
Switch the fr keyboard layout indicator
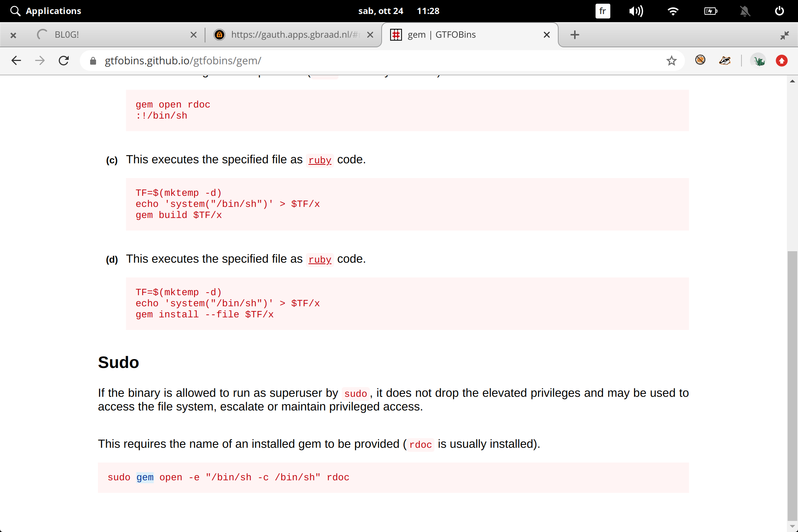603,11
